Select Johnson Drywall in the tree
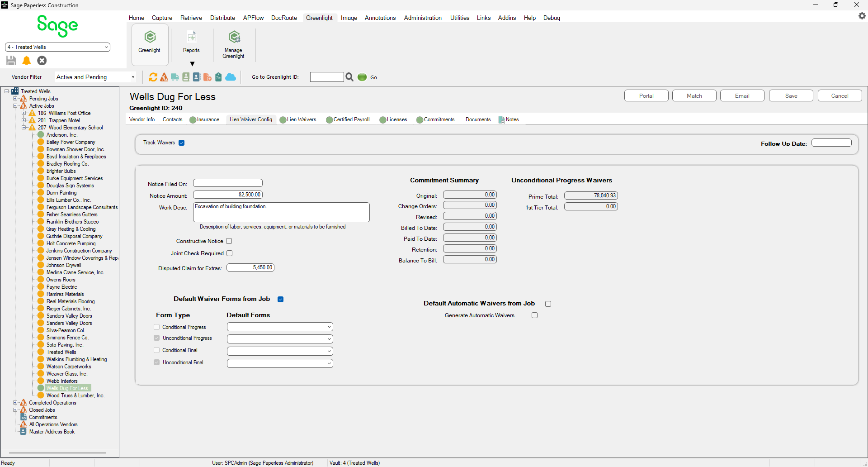Screen dimensions: 868x467 64,265
